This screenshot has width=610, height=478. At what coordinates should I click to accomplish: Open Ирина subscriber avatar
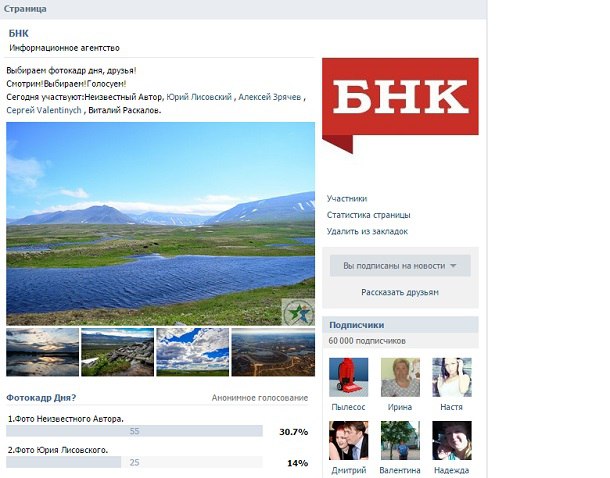click(400, 377)
